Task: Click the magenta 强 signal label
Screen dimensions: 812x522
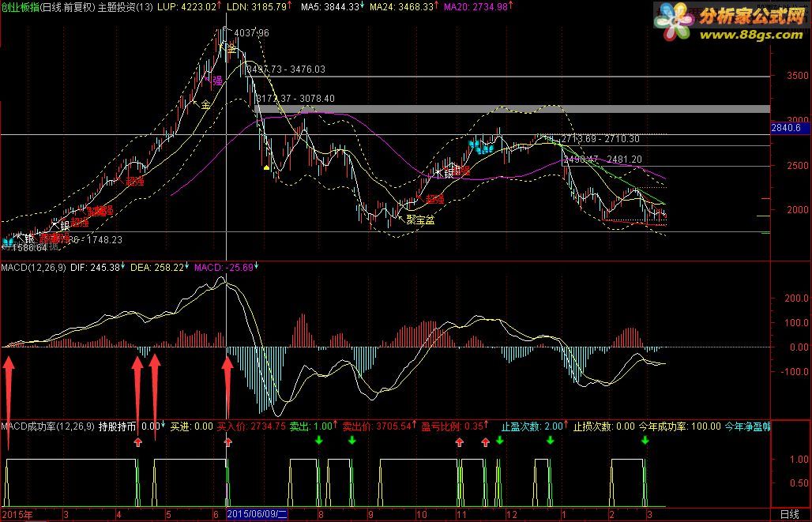Action: coord(217,81)
